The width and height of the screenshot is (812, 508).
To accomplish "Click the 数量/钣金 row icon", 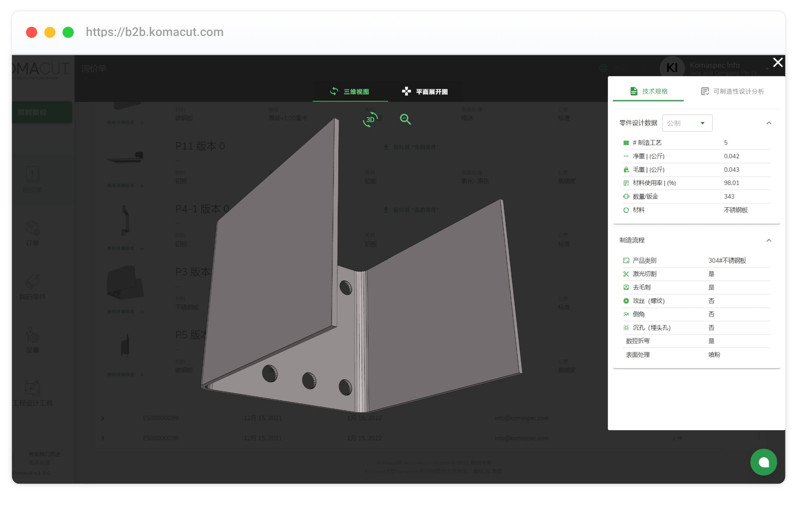I will click(x=626, y=196).
